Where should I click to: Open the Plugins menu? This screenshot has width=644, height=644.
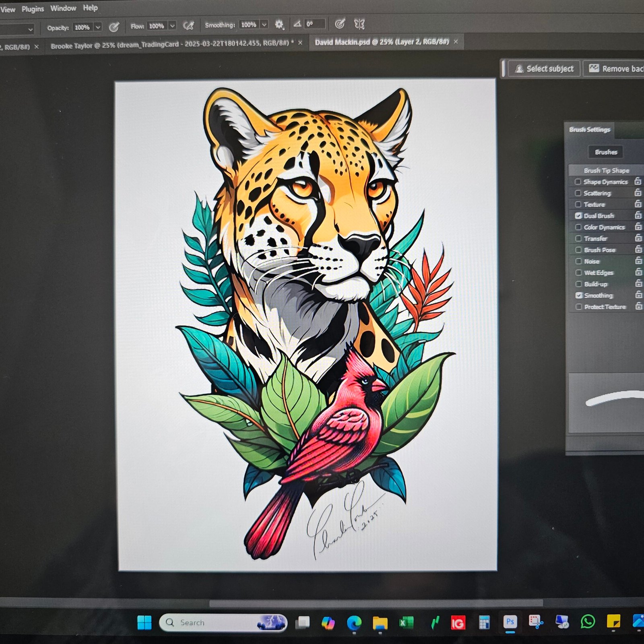pyautogui.click(x=33, y=9)
